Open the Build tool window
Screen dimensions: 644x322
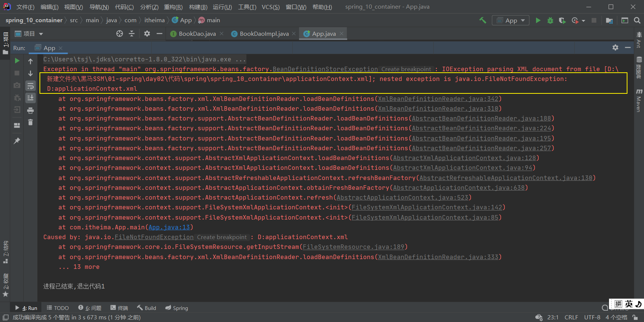click(146, 308)
